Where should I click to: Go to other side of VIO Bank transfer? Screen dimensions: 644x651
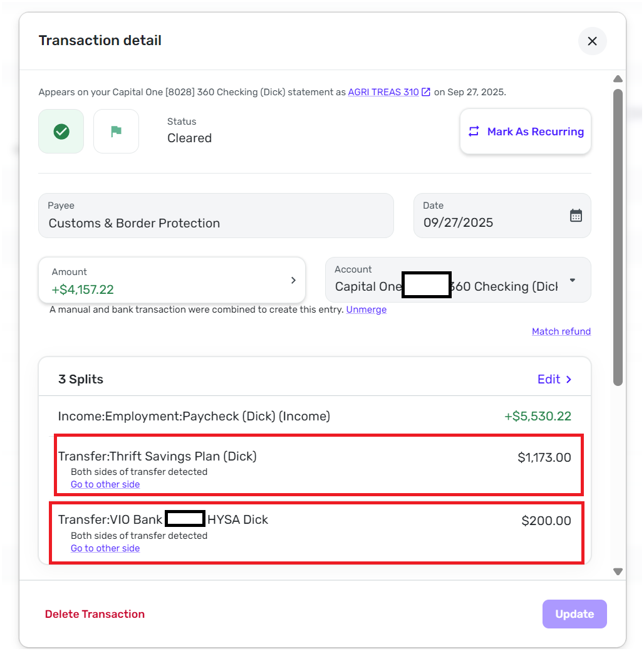pyautogui.click(x=105, y=548)
